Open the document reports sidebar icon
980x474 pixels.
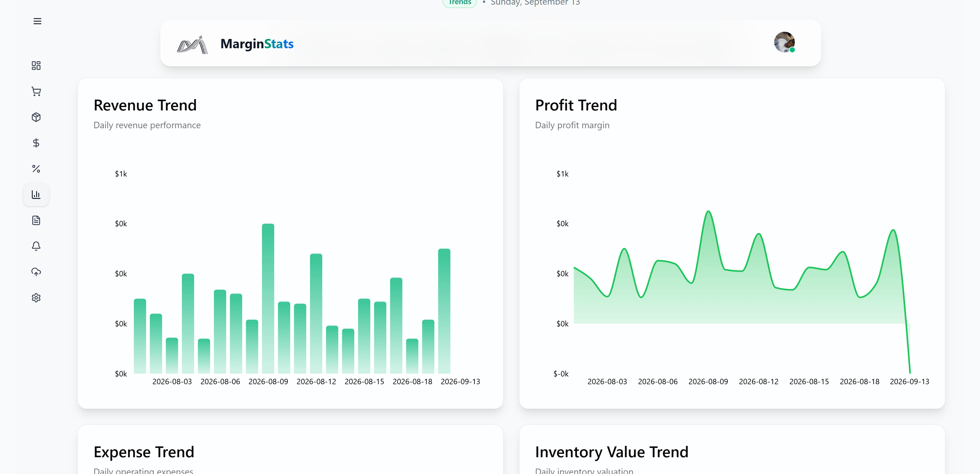point(36,220)
